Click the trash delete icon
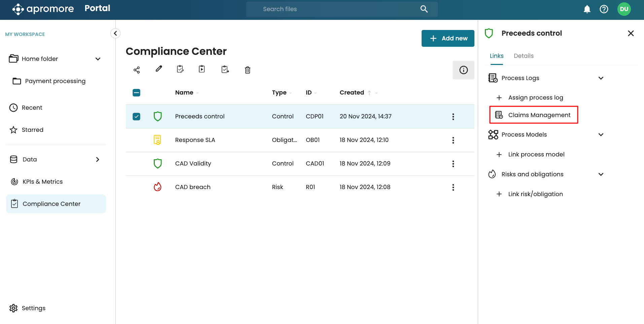This screenshot has height=324, width=644. tap(248, 70)
